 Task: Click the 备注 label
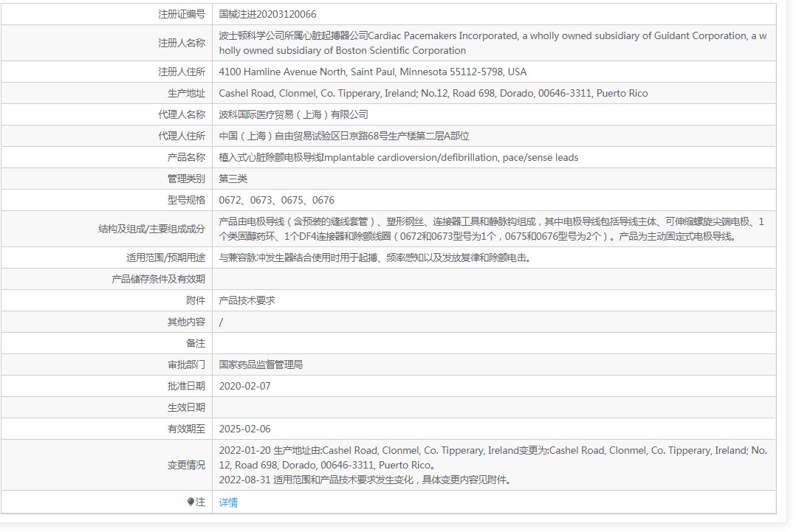click(x=196, y=343)
